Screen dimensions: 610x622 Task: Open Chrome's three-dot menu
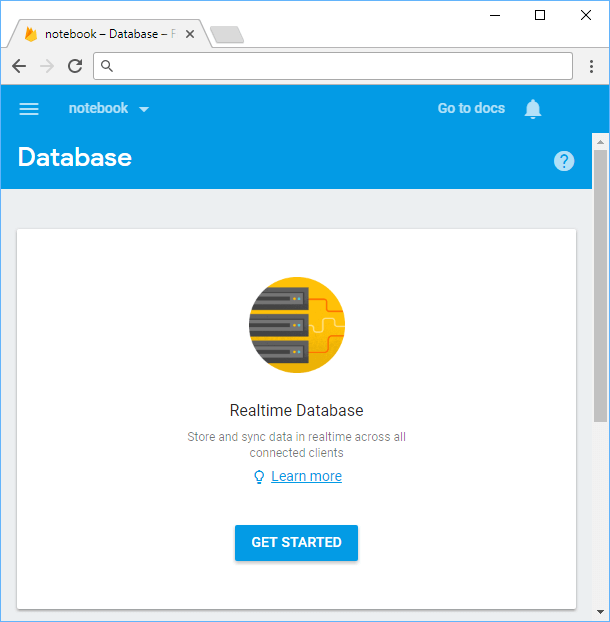pos(591,66)
